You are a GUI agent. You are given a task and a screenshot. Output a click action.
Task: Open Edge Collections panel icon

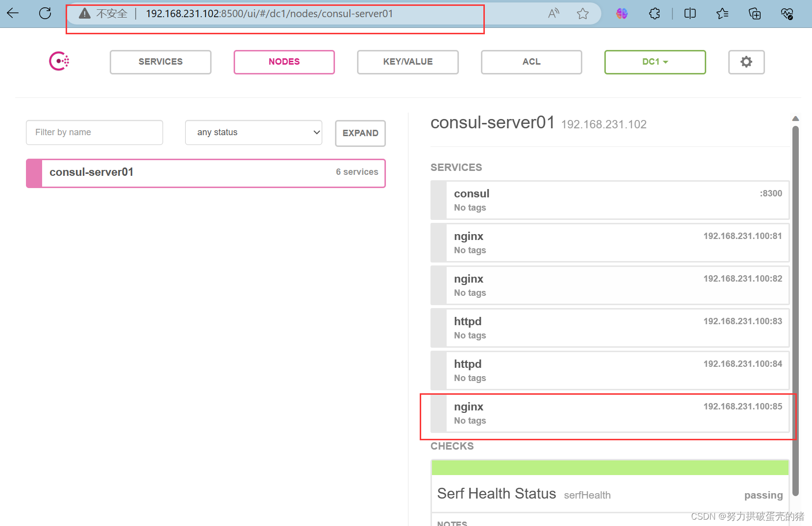click(755, 13)
